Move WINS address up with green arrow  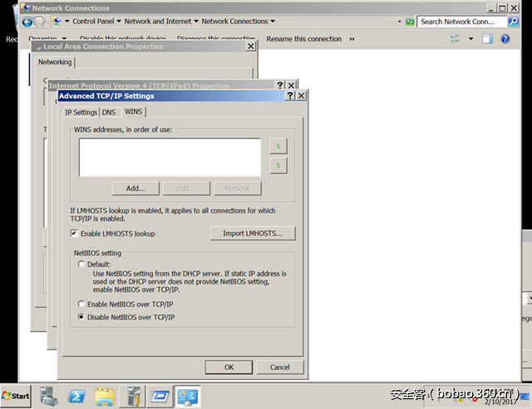click(x=278, y=146)
